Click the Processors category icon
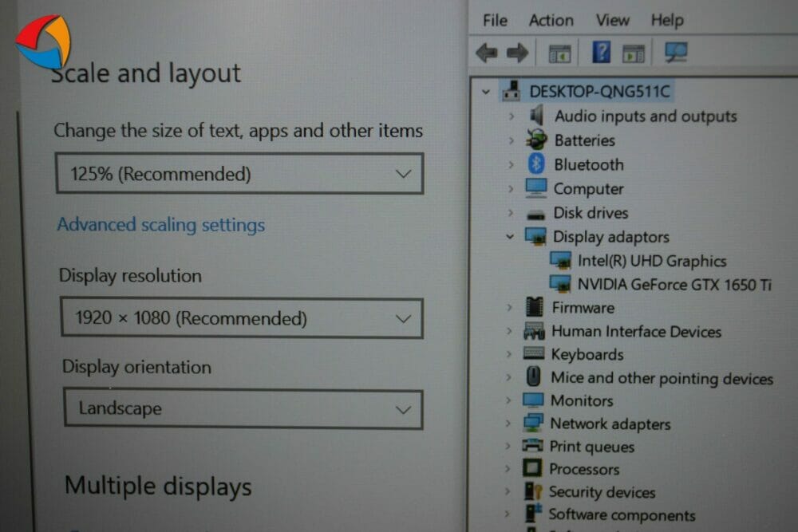Screen dimensions: 798x532 click(532, 468)
